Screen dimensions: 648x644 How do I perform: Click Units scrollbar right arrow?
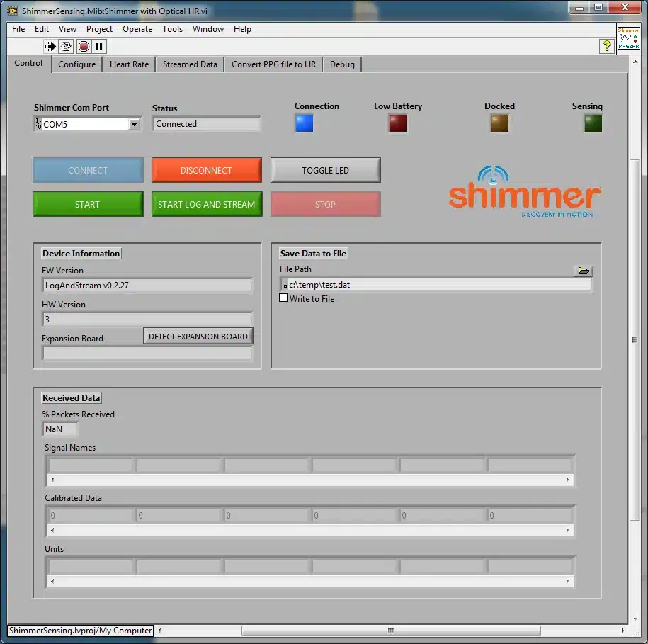click(567, 581)
